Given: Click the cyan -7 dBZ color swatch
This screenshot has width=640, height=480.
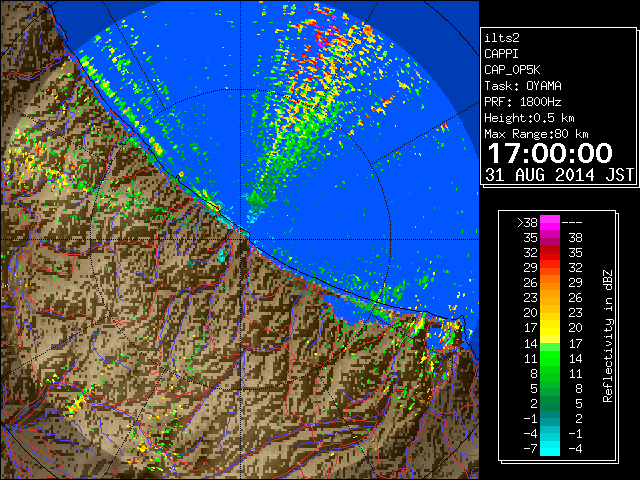Looking at the screenshot, I should [x=550, y=448].
